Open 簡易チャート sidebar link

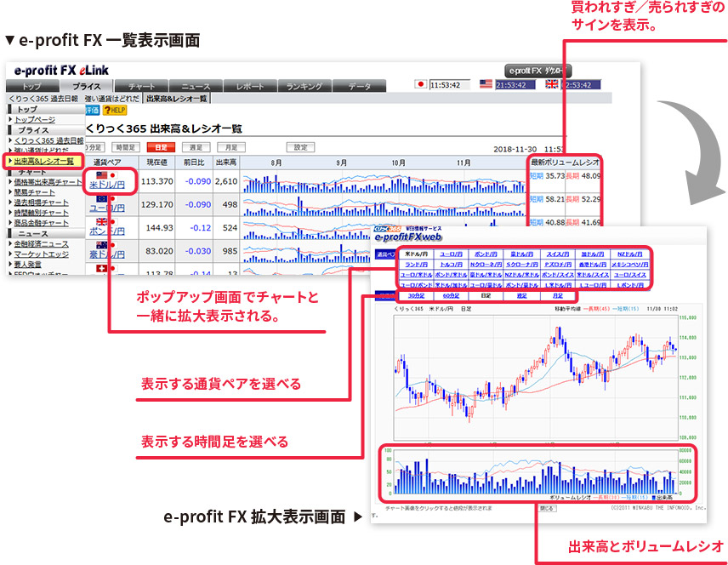34,192
